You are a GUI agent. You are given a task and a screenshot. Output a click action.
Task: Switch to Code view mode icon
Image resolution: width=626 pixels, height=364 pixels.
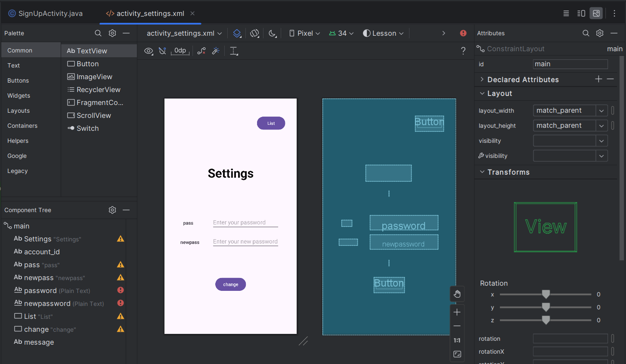pos(566,13)
